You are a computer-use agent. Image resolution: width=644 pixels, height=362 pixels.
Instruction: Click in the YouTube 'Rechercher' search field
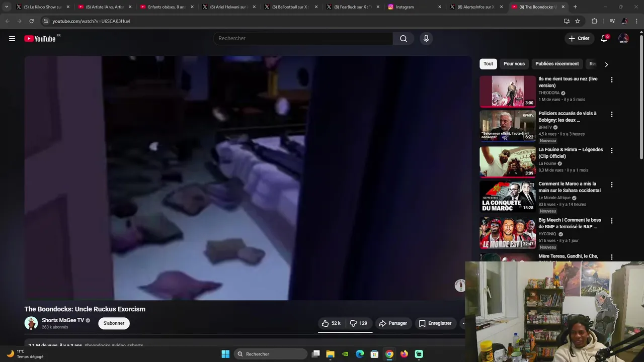pos(303,39)
